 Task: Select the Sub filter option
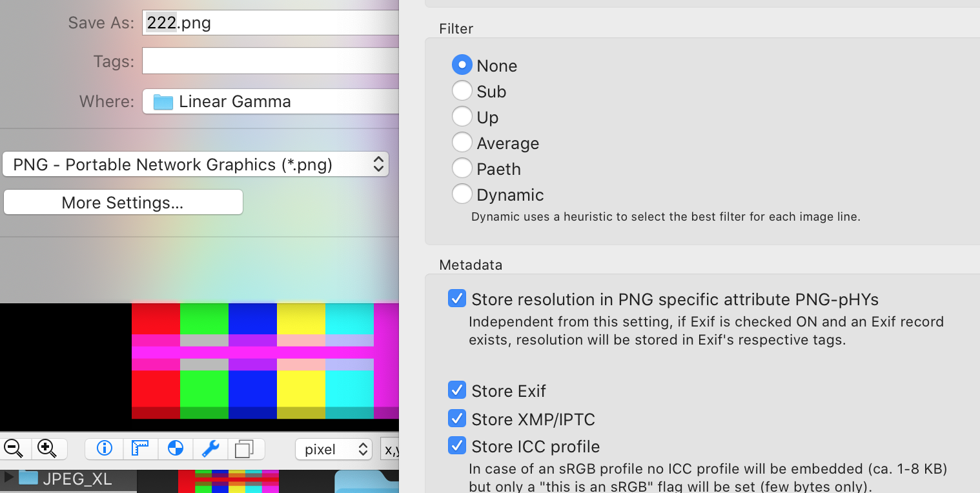[462, 91]
